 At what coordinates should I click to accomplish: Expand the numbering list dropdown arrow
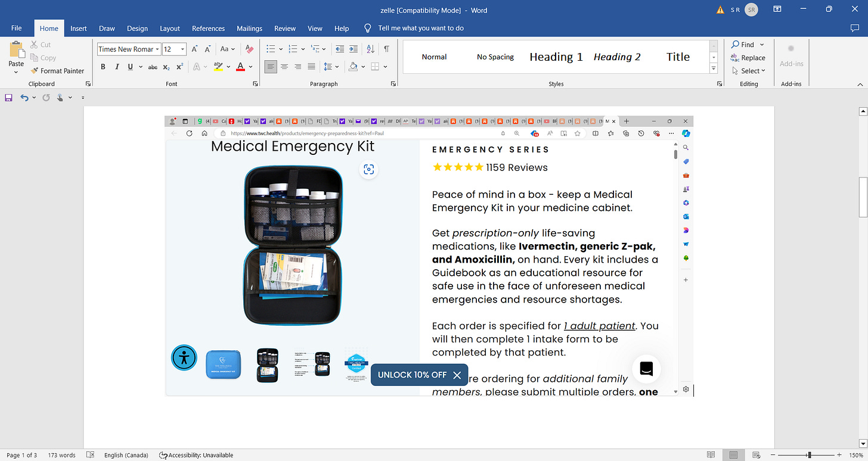point(303,49)
